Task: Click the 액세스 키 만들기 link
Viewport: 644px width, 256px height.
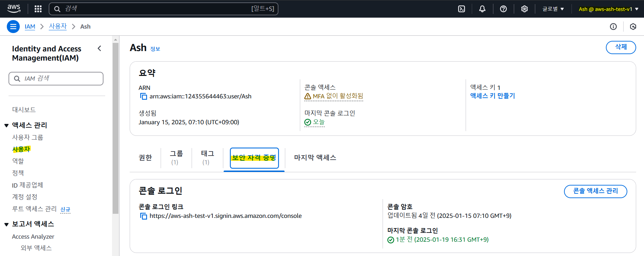Action: [493, 96]
